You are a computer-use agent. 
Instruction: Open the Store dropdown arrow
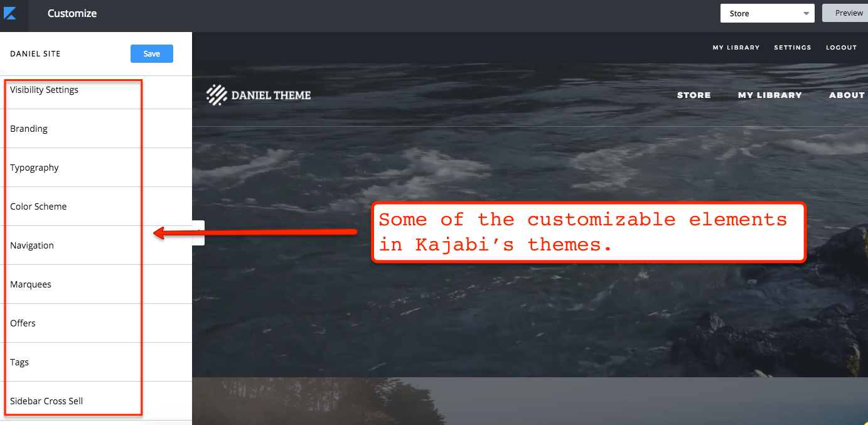806,13
